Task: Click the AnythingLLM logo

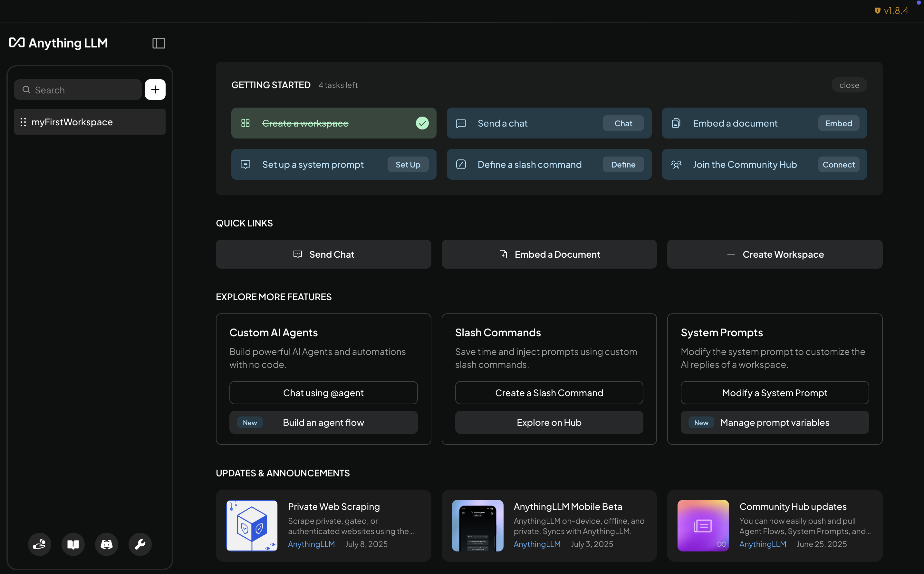Action: tap(58, 43)
